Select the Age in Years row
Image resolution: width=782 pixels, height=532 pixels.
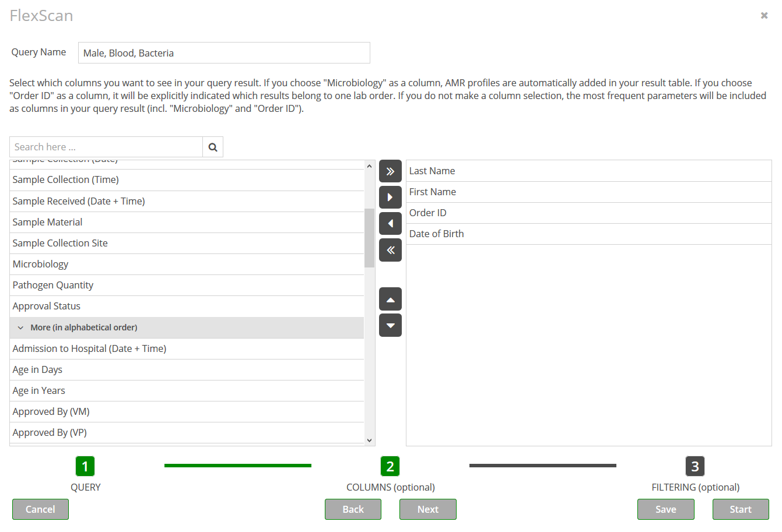pyautogui.click(x=187, y=391)
